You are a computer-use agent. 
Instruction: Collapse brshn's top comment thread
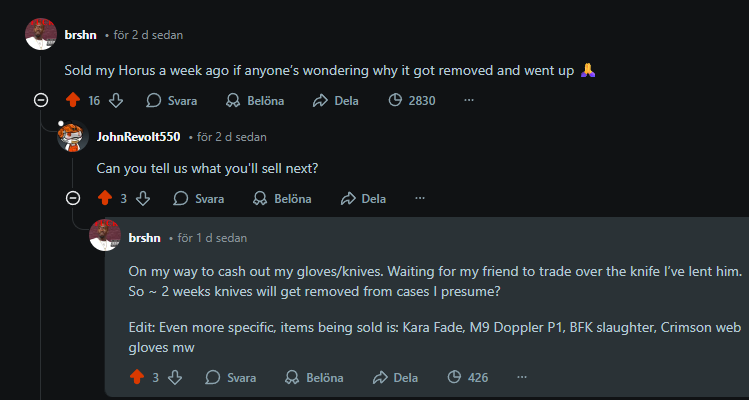coord(40,100)
